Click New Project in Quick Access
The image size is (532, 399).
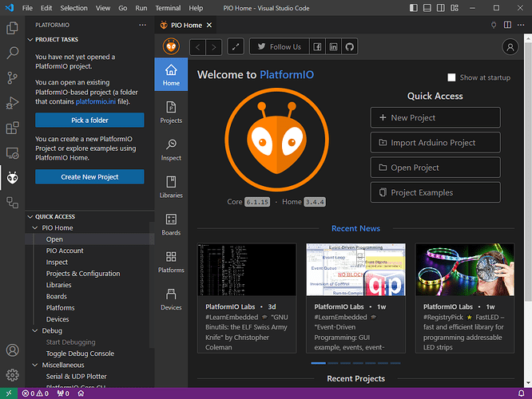(x=435, y=117)
